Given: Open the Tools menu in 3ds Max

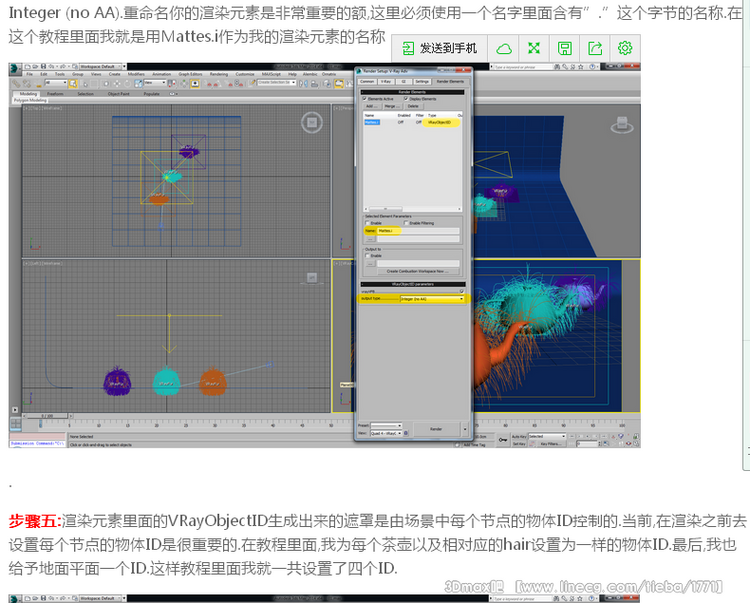Looking at the screenshot, I should tap(59, 74).
